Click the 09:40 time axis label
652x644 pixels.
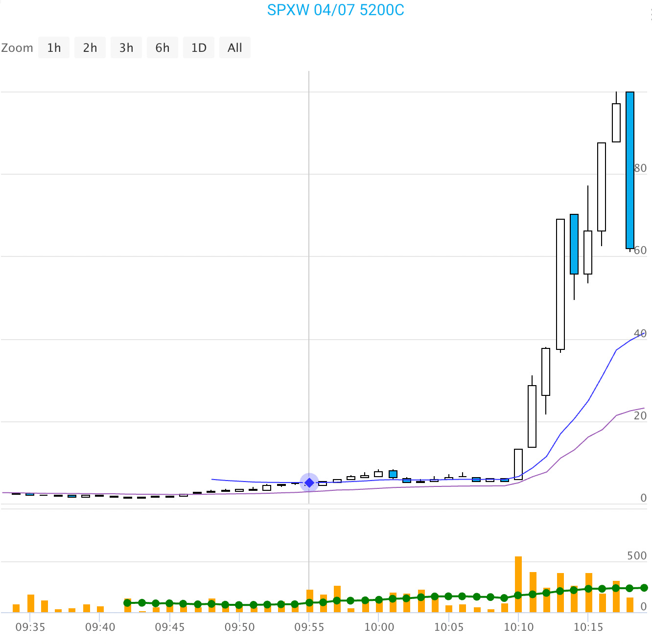coord(100,627)
